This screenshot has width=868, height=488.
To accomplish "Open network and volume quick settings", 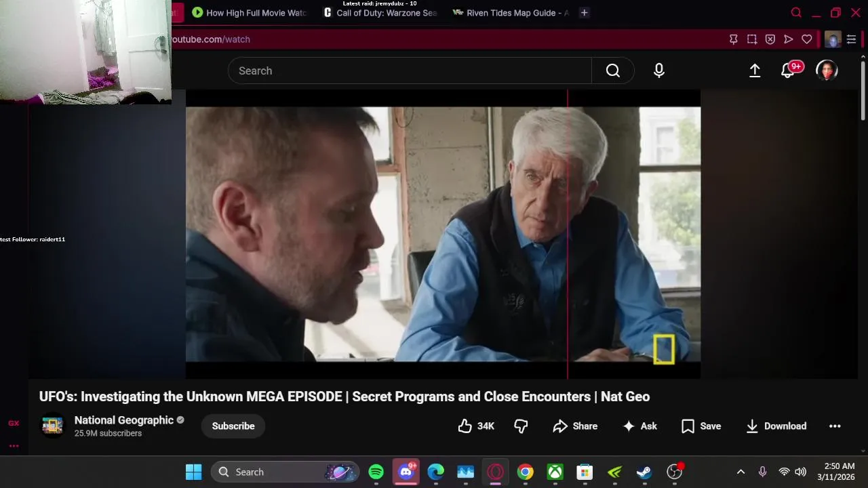I will pos(792,472).
